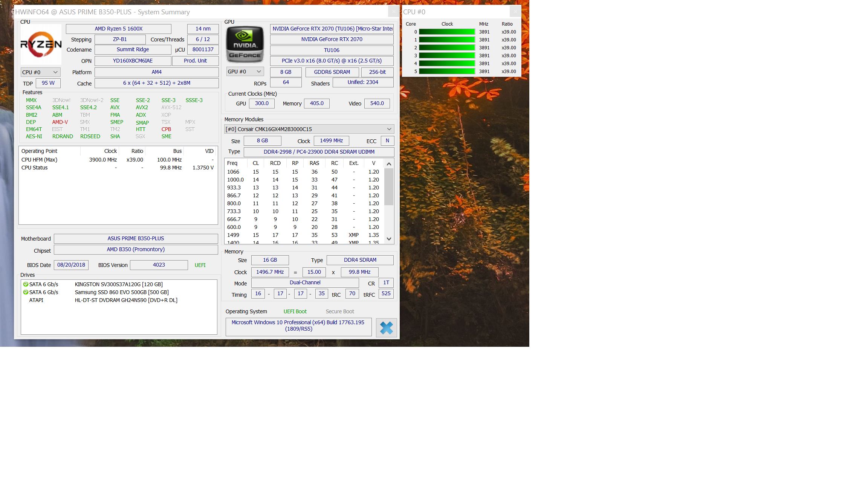Click core 0 green clock bar

446,32
